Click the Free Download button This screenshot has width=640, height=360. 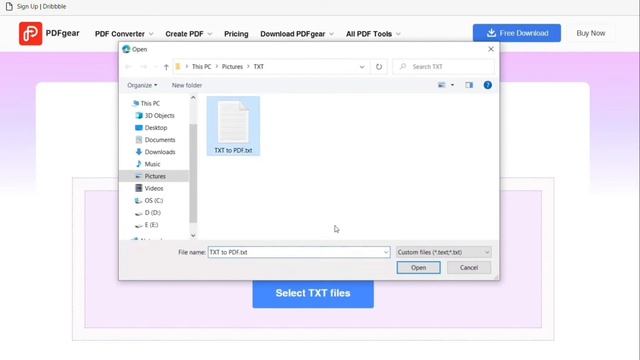(x=517, y=33)
